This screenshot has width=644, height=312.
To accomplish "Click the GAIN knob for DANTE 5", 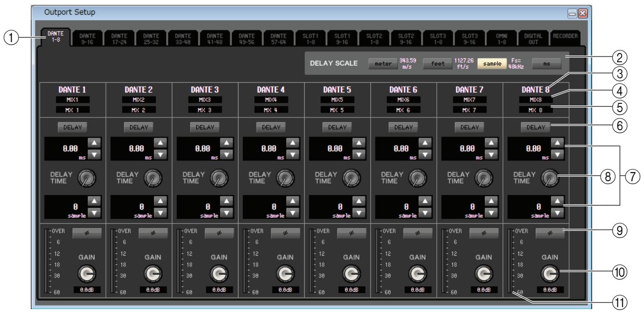I will (352, 275).
